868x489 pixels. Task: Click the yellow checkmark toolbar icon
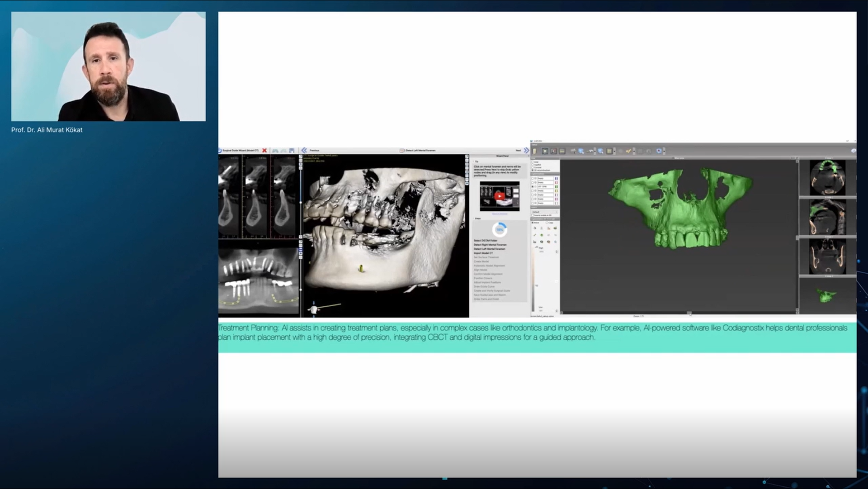[x=628, y=151]
